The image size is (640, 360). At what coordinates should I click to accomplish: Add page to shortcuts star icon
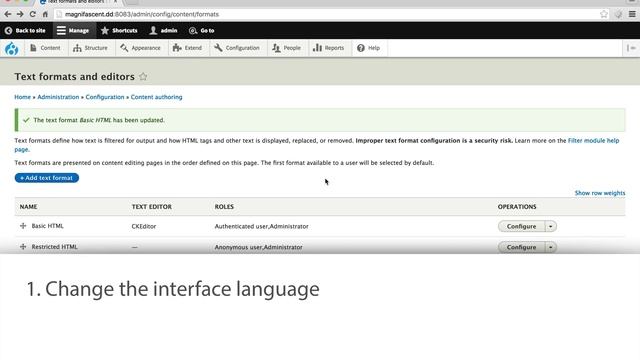point(143,76)
